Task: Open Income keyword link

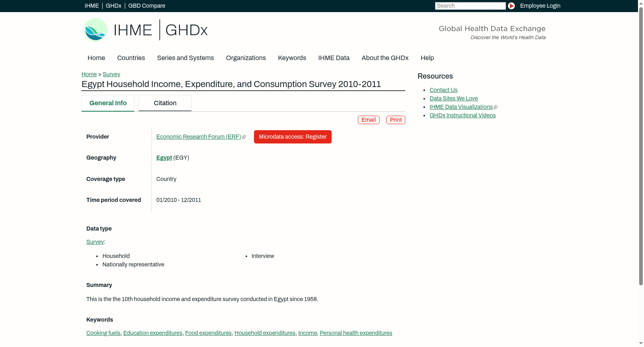Action: [308, 333]
